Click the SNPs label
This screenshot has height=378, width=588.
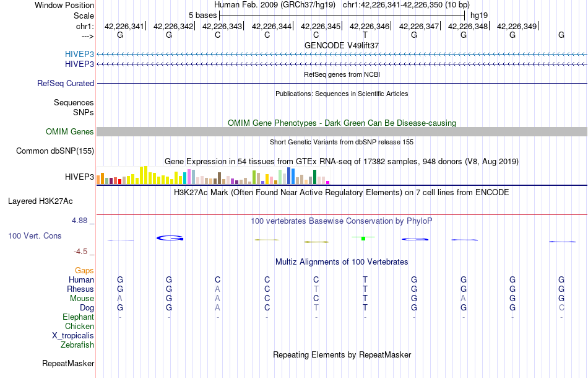tap(84, 112)
